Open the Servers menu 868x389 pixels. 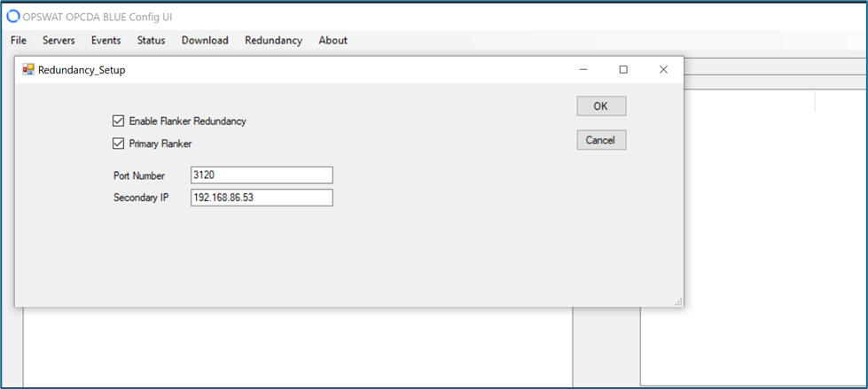click(x=59, y=41)
